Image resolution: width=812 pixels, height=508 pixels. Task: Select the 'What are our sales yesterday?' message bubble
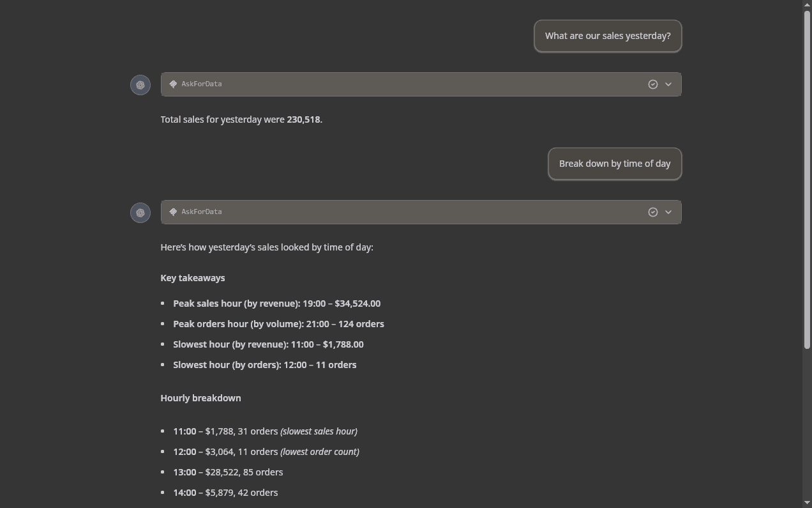(607, 36)
